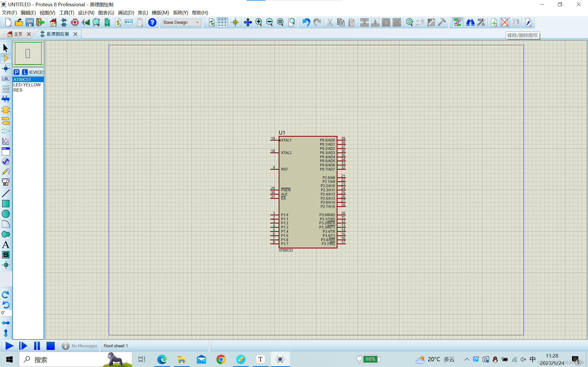Click the wire drawing tool icon
The height and width of the screenshot is (367, 588).
coord(6,193)
